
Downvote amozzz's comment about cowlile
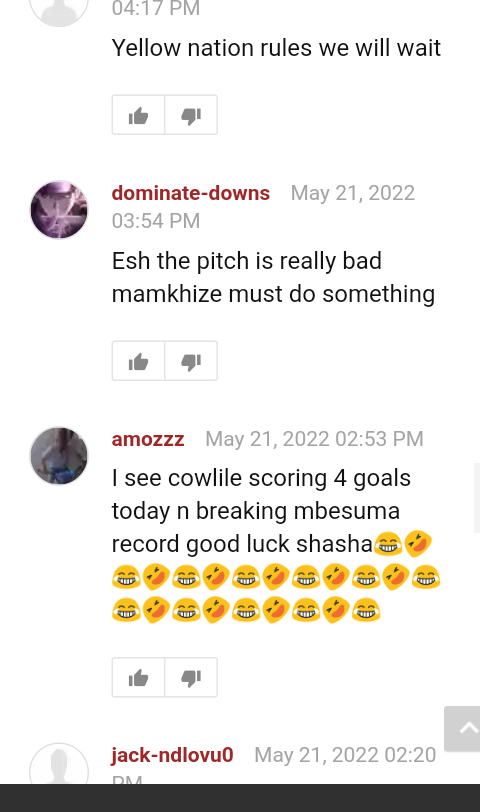[191, 677]
